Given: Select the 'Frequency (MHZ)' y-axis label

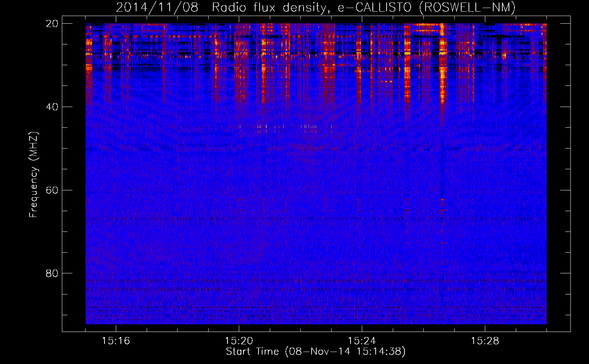Looking at the screenshot, I should click(33, 175).
